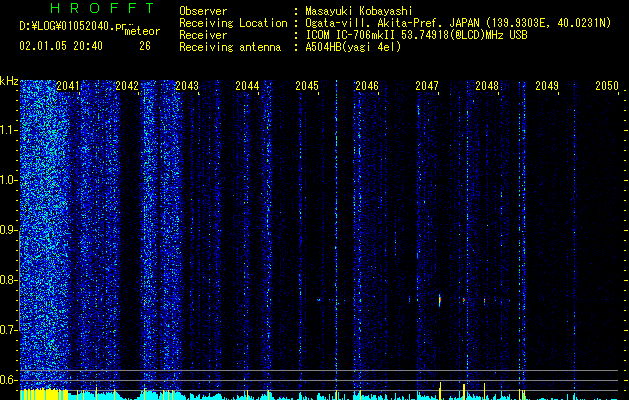Click the 2049 time marker
629x400 pixels.
pyautogui.click(x=547, y=86)
